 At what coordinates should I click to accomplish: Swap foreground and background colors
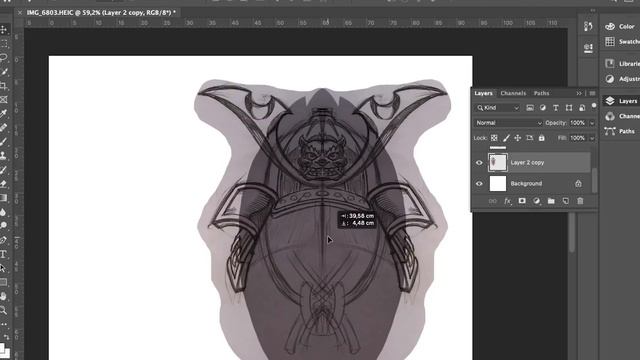coord(7,337)
